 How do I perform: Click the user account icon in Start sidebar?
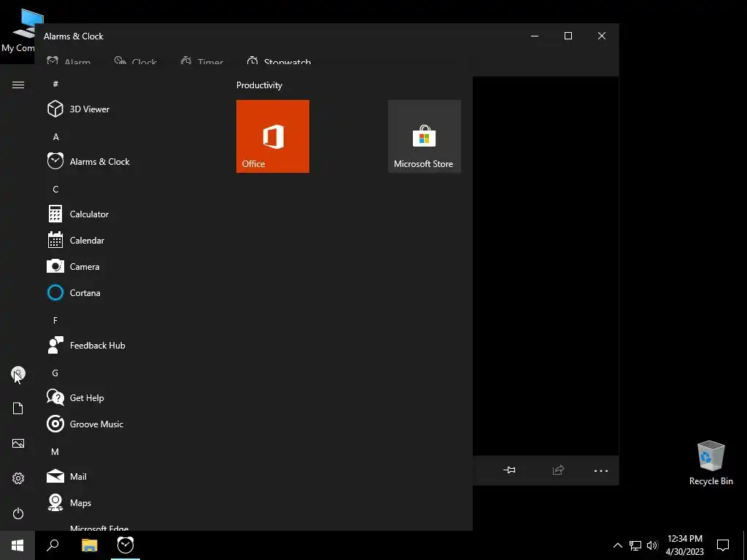[x=18, y=373]
